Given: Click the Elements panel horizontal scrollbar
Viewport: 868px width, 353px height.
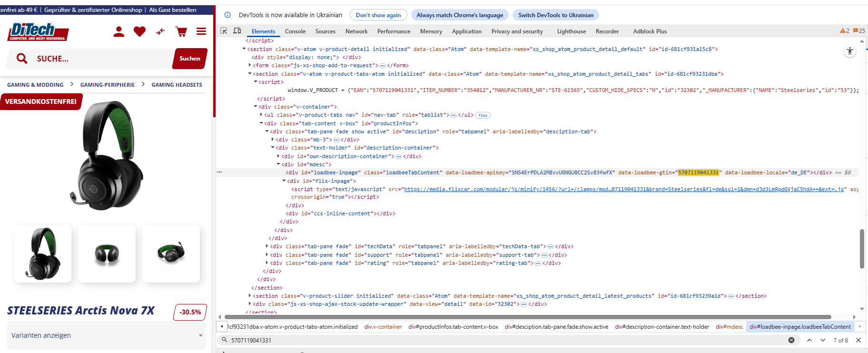Looking at the screenshot, I should 528,317.
